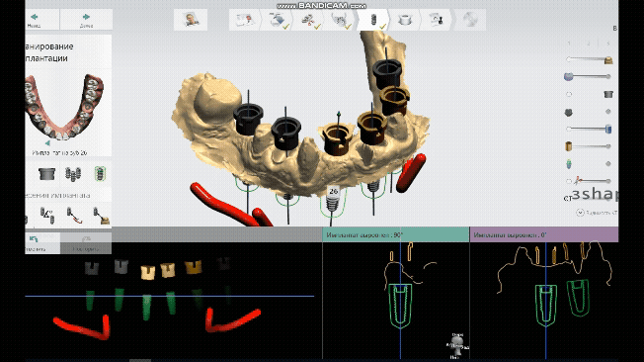The height and width of the screenshot is (362, 644).
Task: Toggle the green implant visibility icon
Action: pos(568,164)
